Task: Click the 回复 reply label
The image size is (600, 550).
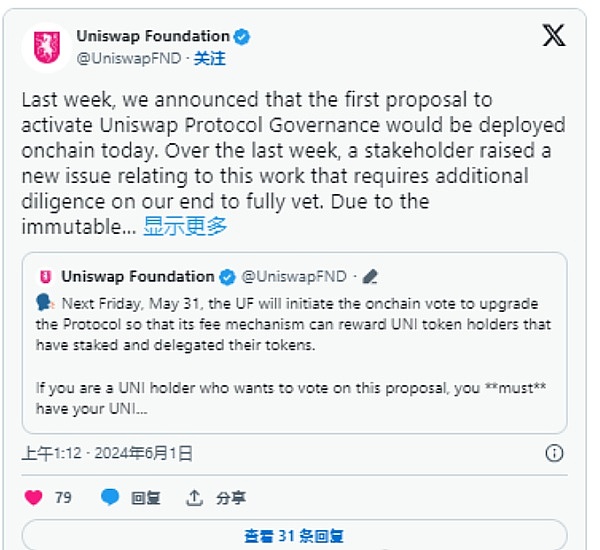Action: click(x=146, y=497)
